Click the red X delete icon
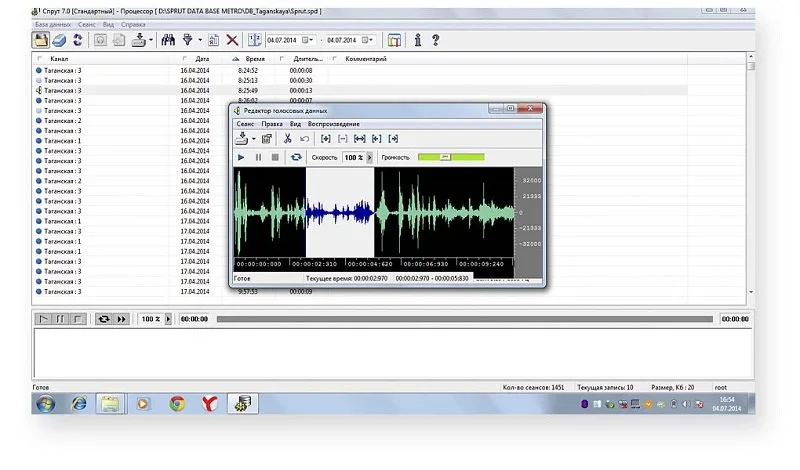Viewport: 800px width, 470px height. pyautogui.click(x=232, y=40)
